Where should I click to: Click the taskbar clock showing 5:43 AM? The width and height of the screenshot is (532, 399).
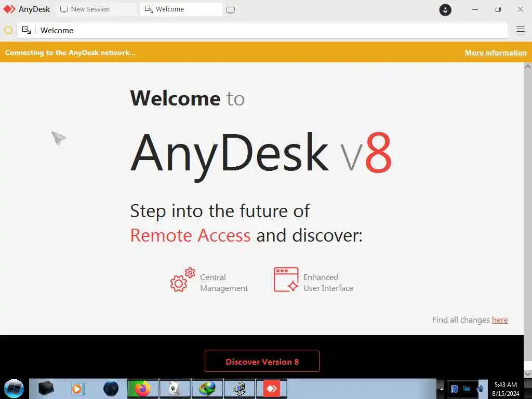[506, 389]
